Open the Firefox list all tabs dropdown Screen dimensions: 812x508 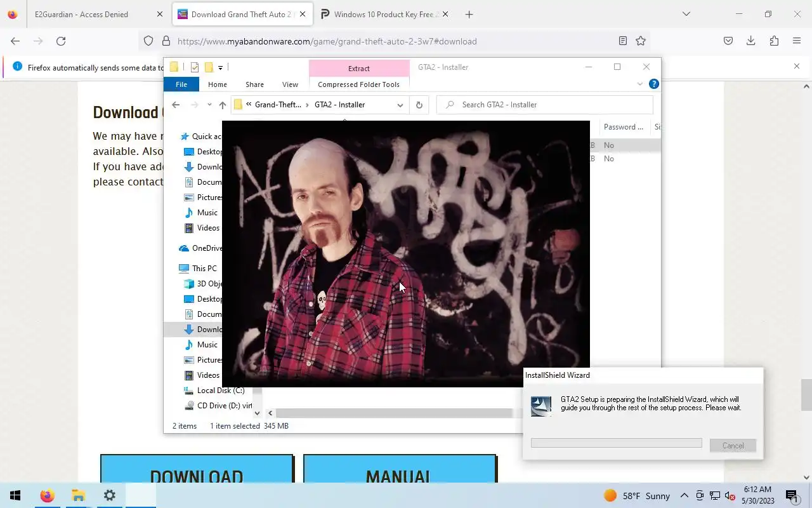pyautogui.click(x=686, y=14)
